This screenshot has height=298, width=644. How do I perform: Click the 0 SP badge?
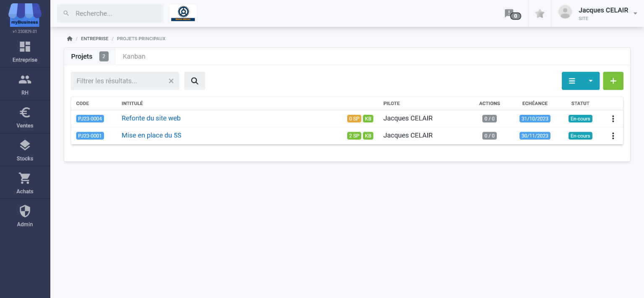[x=354, y=119]
